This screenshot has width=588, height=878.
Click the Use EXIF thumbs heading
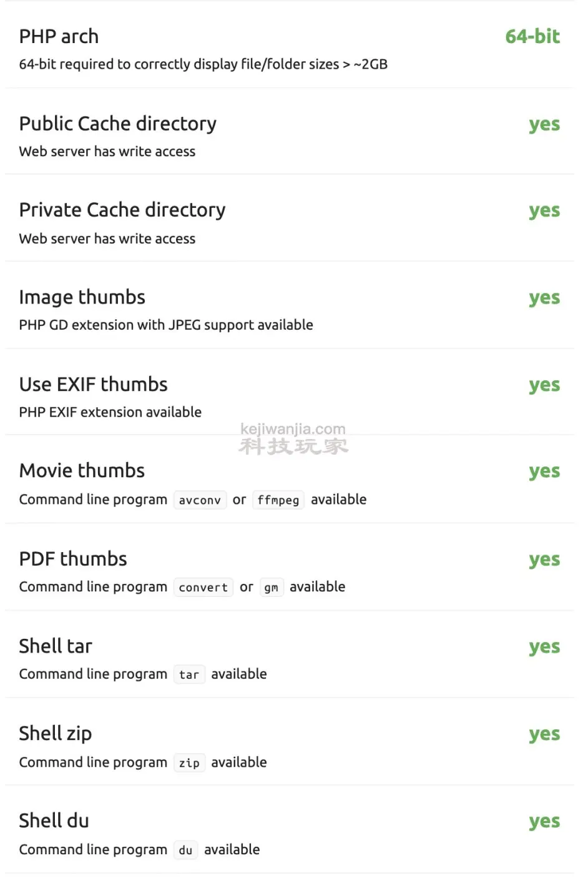coord(93,384)
